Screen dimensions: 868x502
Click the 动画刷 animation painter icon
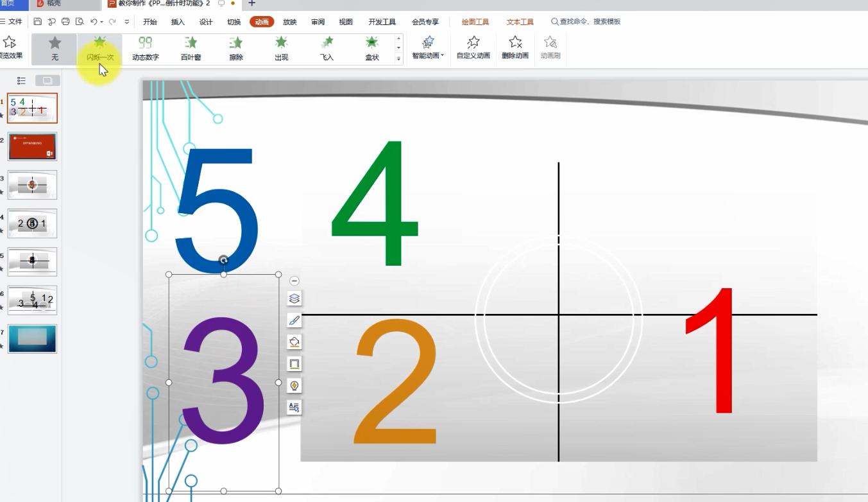pyautogui.click(x=550, y=48)
